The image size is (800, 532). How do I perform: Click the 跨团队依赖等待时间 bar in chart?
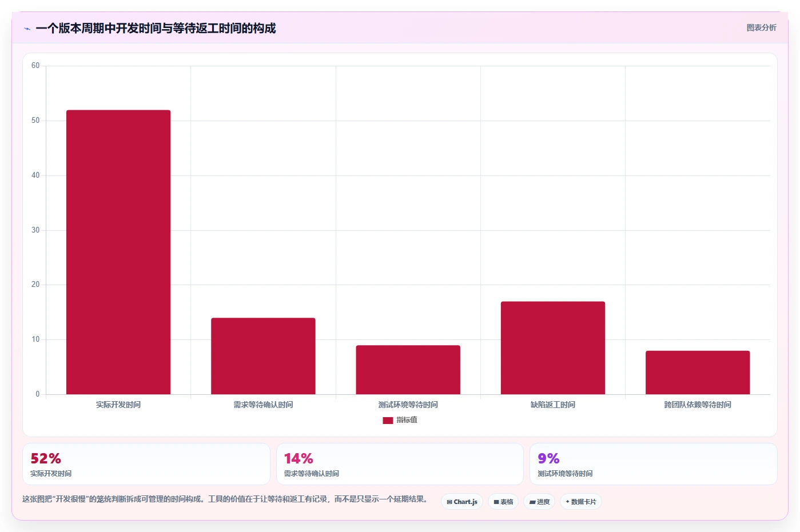click(698, 373)
